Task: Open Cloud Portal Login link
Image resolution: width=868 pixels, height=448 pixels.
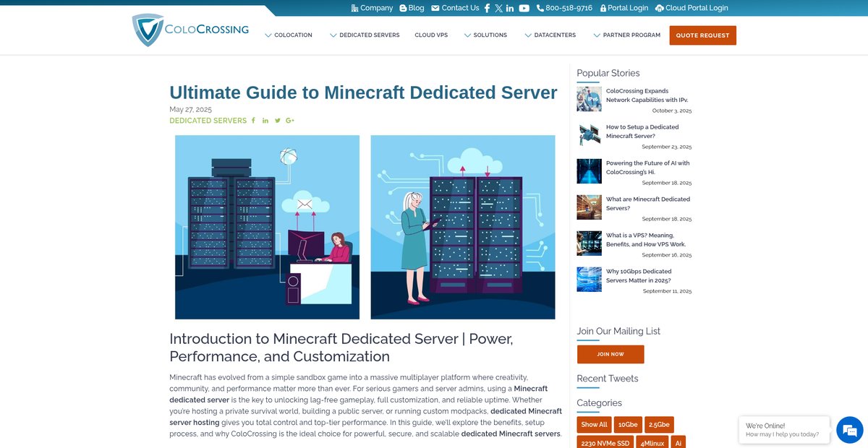Action: click(692, 8)
